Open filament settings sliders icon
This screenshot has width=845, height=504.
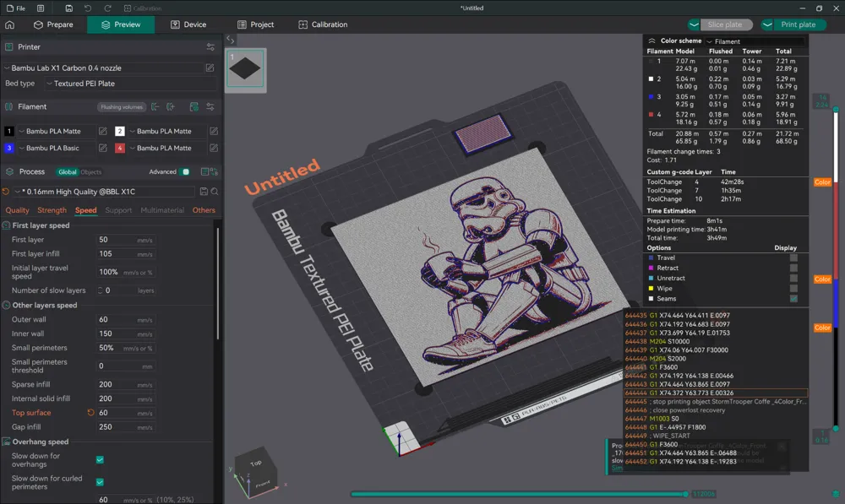coord(210,106)
